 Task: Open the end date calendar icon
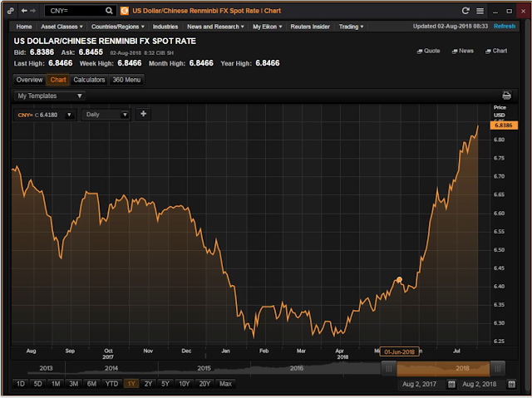pyautogui.click(x=512, y=384)
